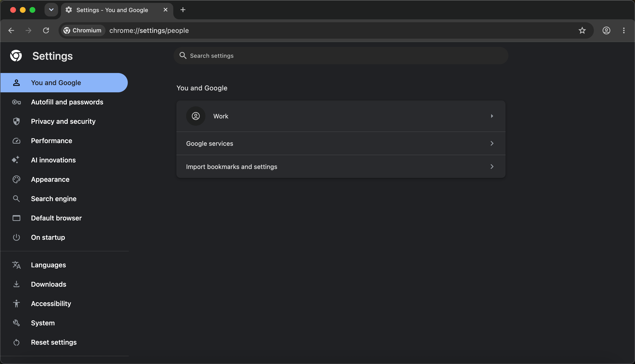Click the Work profile avatar icon
635x364 pixels.
[x=196, y=116]
